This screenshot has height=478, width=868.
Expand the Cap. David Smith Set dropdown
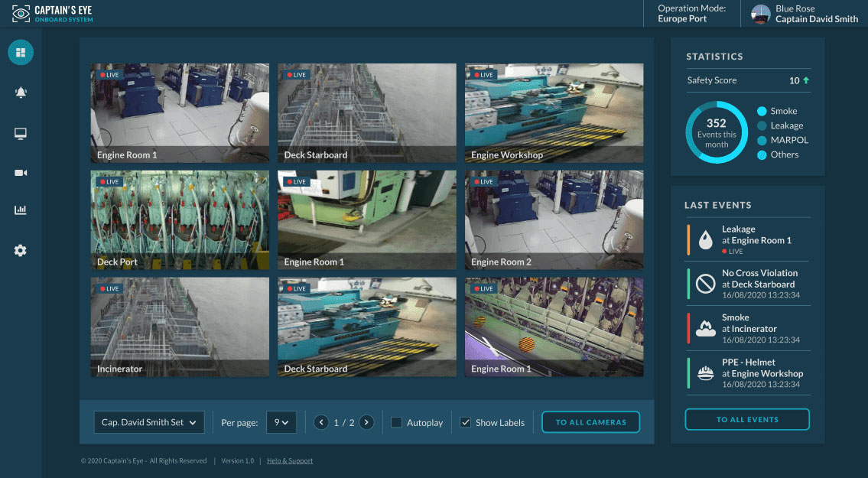[149, 422]
